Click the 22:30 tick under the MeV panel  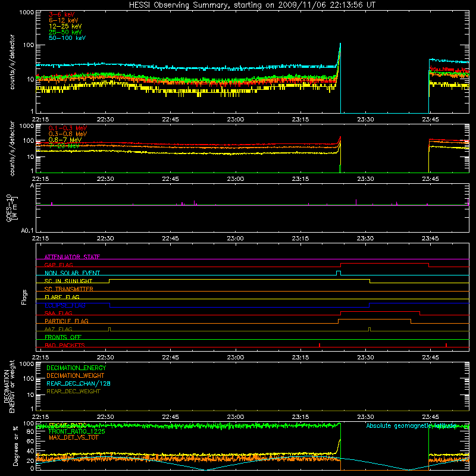pos(105,179)
